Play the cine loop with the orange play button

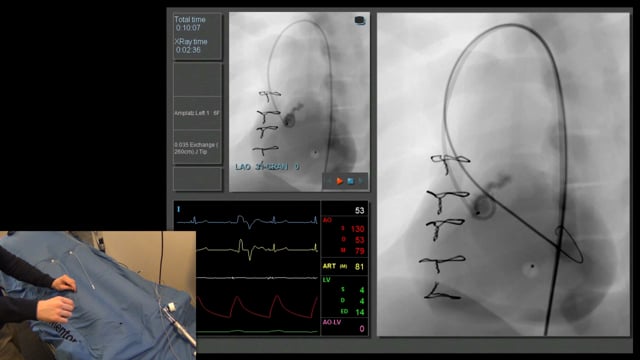tap(340, 181)
